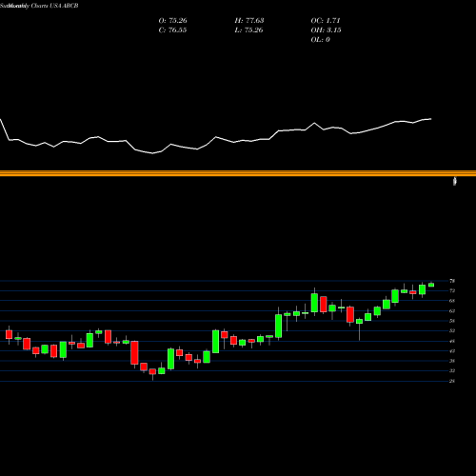Click the 72 price axis label
476x476 pixels.
(x=452, y=290)
